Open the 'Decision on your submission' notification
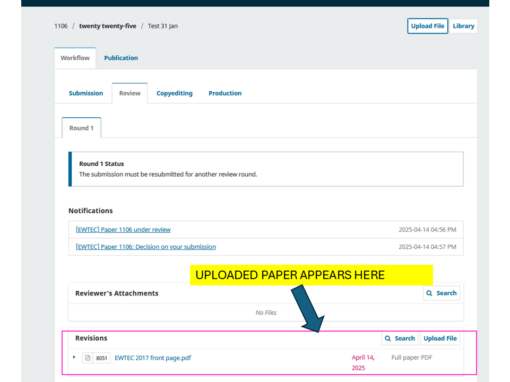510x382 pixels. 146,247
